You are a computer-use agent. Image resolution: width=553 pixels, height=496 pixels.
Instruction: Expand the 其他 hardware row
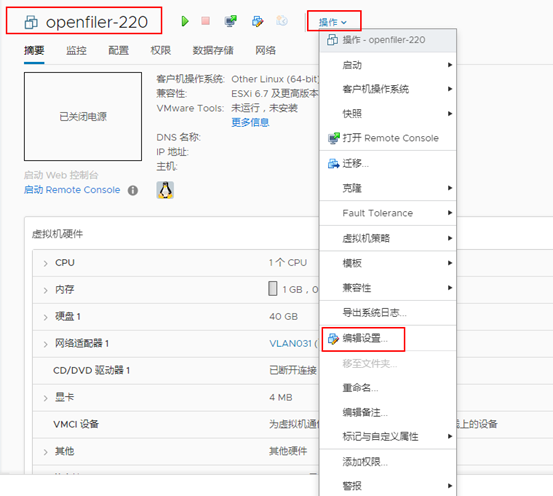click(45, 452)
